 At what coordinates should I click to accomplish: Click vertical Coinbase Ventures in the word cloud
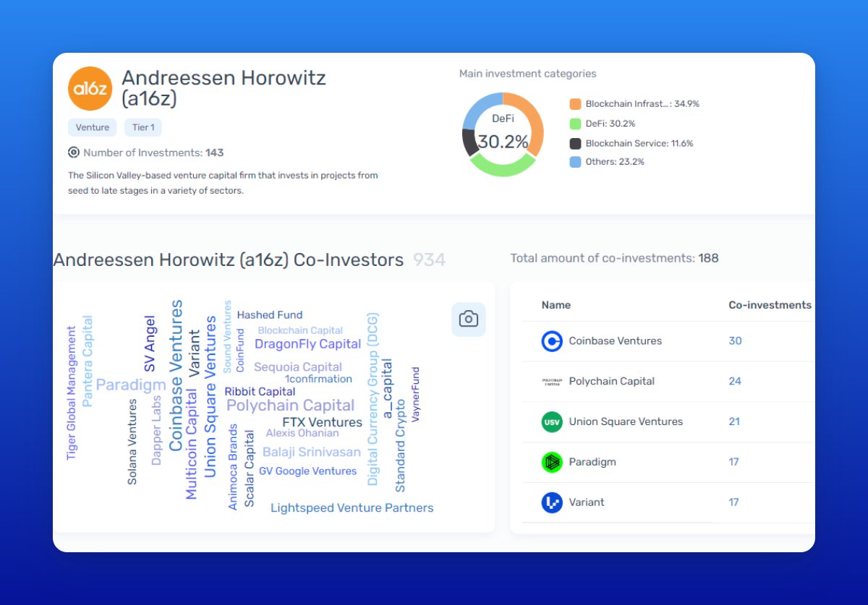[176, 376]
